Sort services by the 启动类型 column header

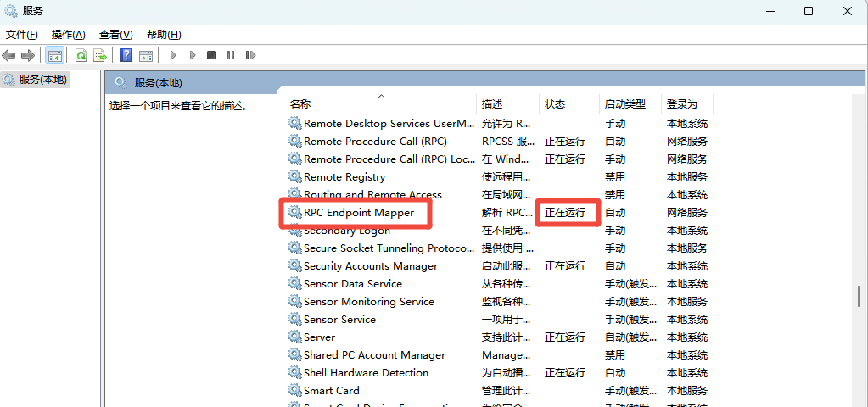pos(624,104)
